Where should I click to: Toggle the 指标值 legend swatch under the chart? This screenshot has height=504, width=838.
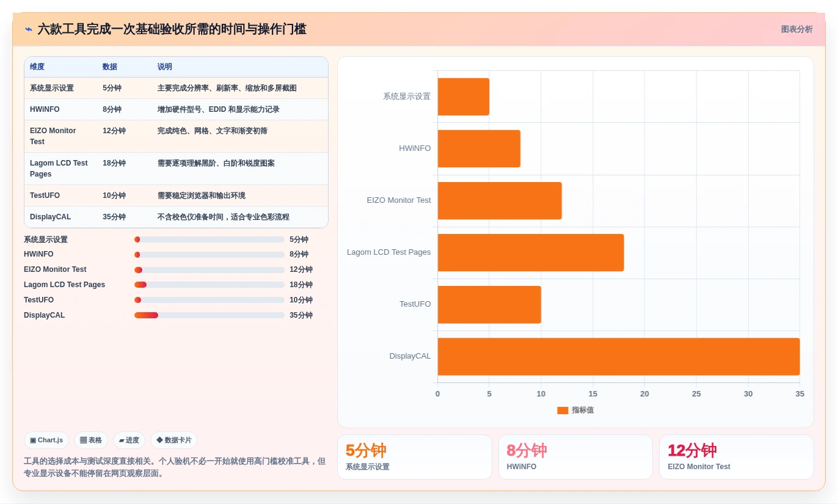tap(563, 411)
